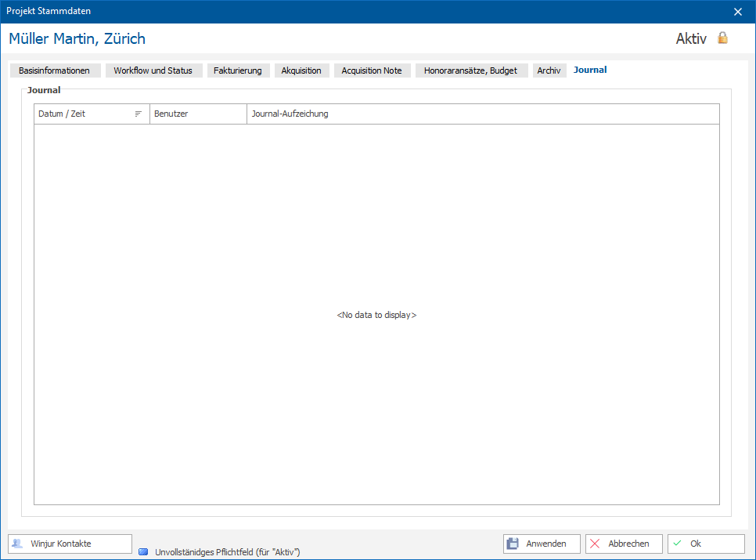Switch to Workflow und Status tab
Image resolution: width=756 pixels, height=560 pixels.
coord(153,70)
